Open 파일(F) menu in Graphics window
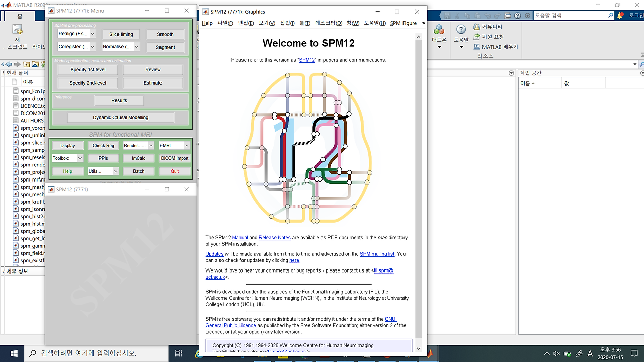The height and width of the screenshot is (362, 644). (225, 23)
